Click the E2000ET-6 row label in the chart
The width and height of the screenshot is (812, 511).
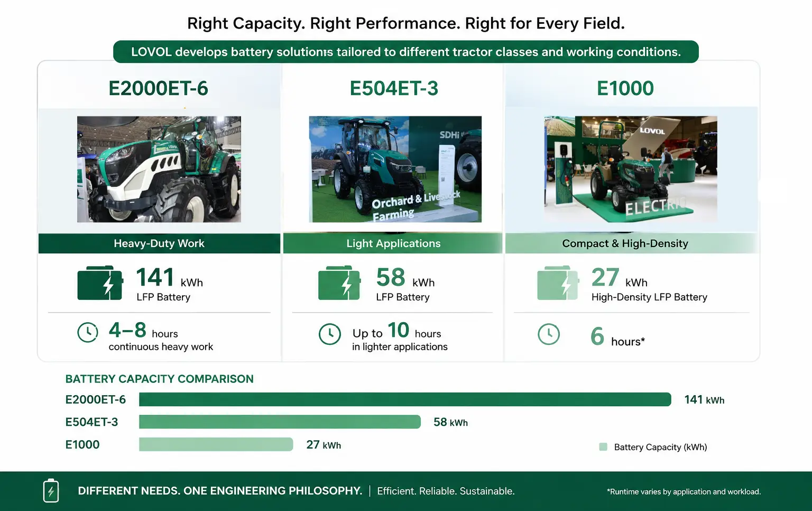96,399
